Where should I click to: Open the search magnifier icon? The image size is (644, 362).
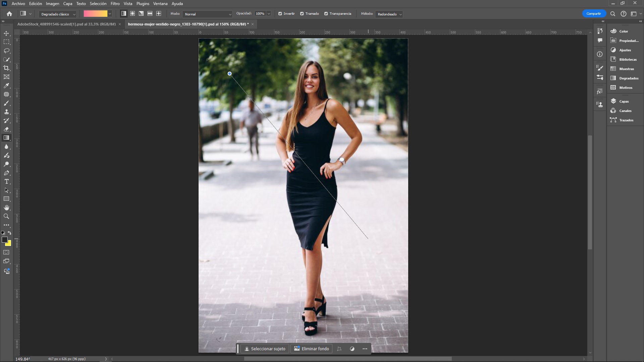pos(613,14)
